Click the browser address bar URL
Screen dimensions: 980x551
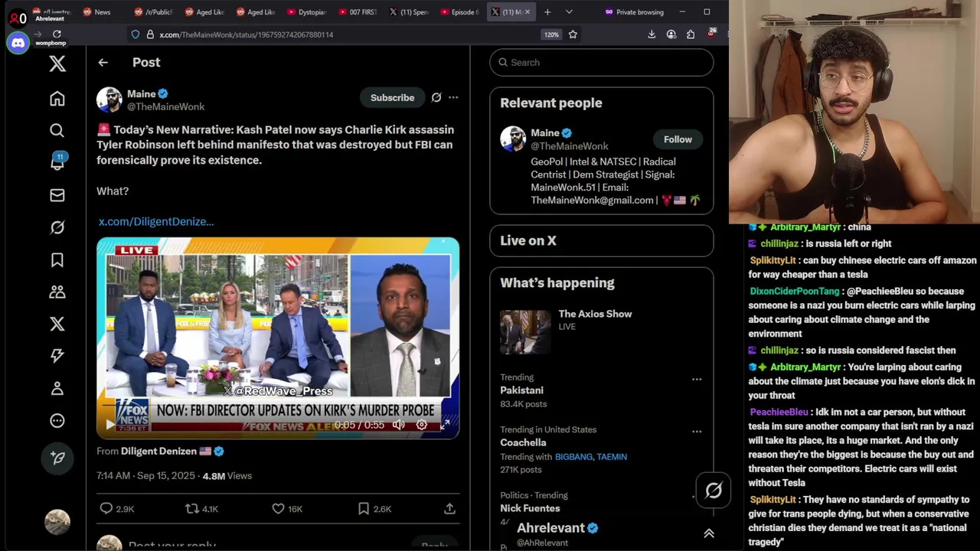246,34
